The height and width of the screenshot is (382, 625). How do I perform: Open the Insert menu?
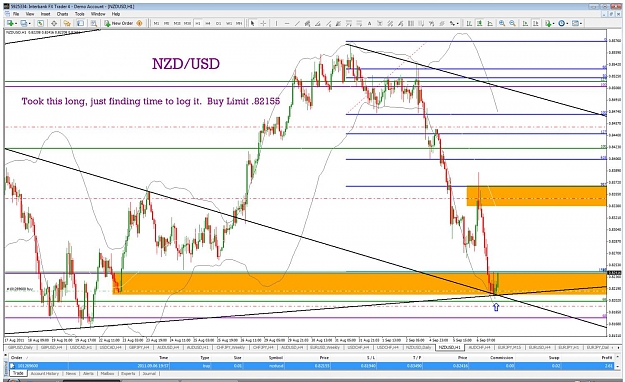(x=45, y=14)
